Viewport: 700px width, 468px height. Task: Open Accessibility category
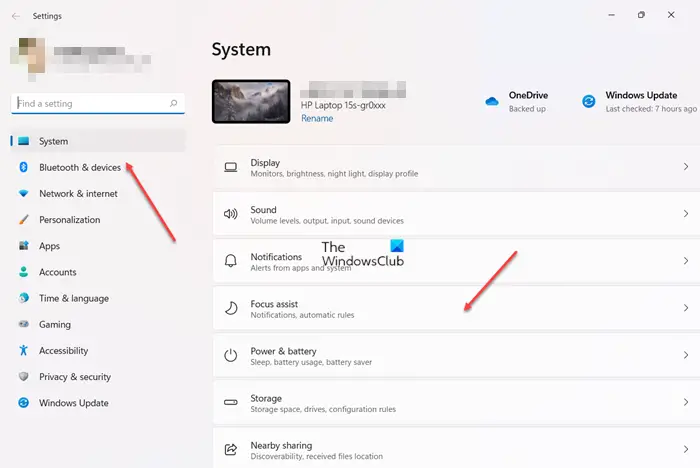point(98,350)
